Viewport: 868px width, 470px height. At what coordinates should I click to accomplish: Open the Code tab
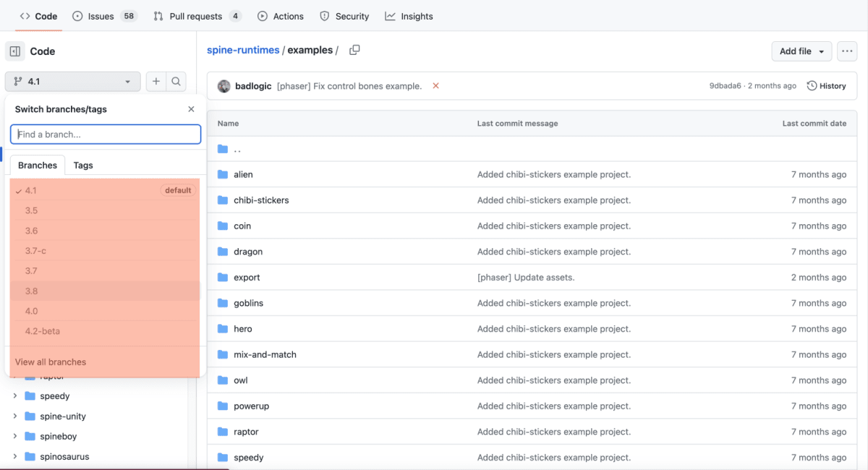click(x=38, y=16)
